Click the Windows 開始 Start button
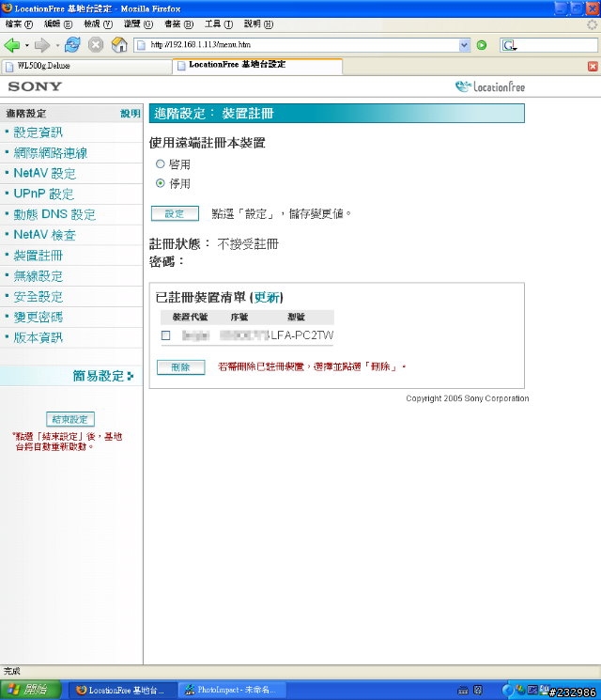The height and width of the screenshot is (700, 601). (x=30, y=690)
